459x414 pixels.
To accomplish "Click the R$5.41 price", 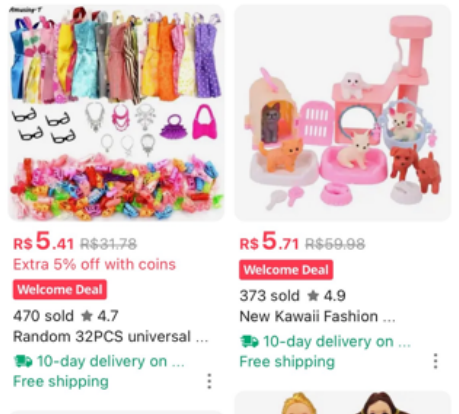I will click(43, 241).
